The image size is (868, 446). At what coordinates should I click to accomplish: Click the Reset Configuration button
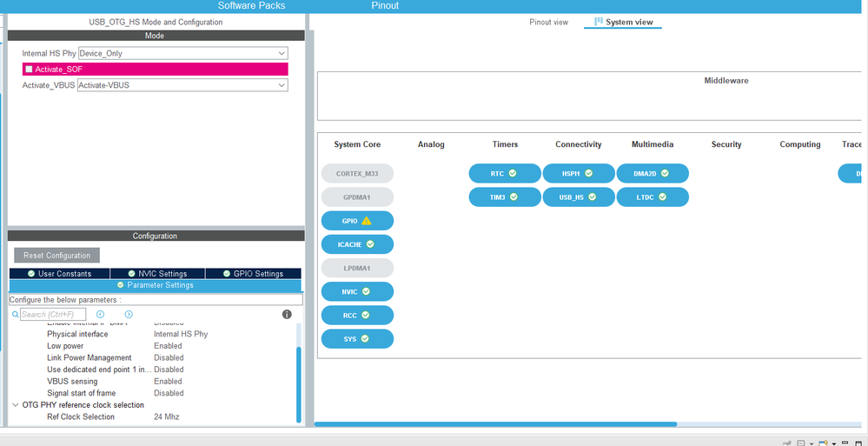pyautogui.click(x=57, y=256)
